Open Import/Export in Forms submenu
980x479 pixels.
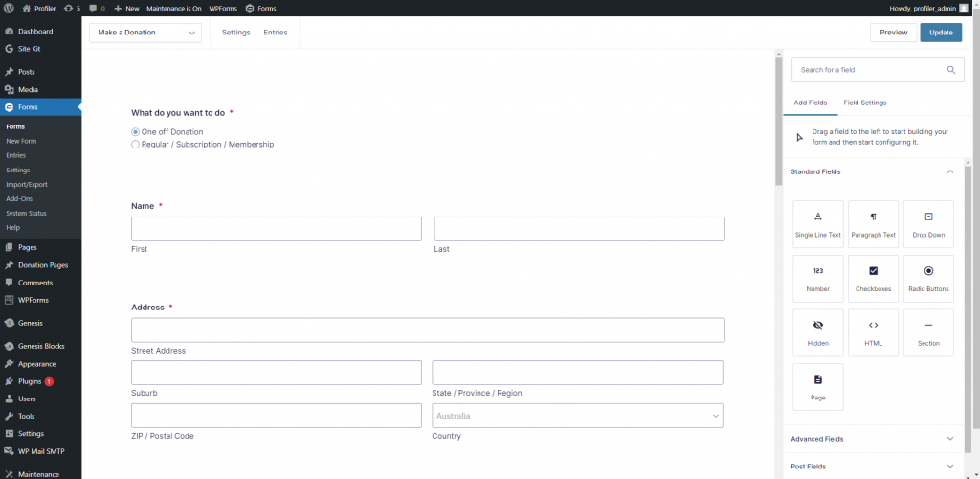point(27,185)
